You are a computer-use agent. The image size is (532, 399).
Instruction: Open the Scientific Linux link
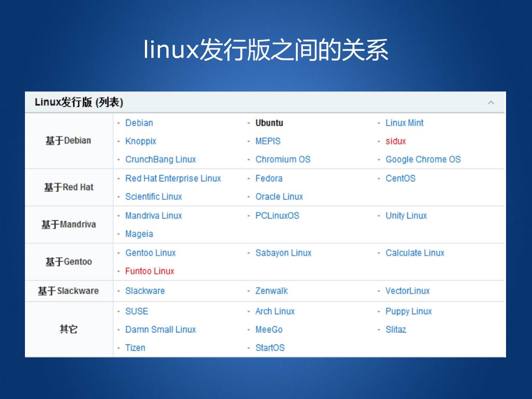(x=154, y=197)
